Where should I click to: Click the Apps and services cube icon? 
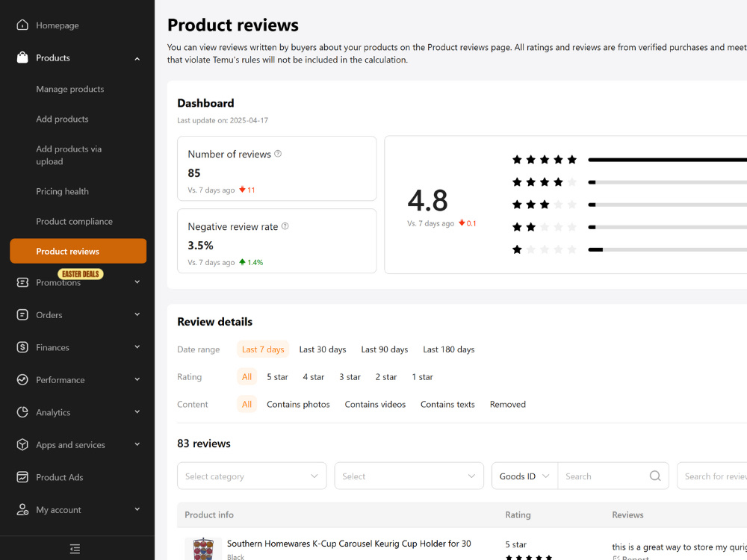22,444
